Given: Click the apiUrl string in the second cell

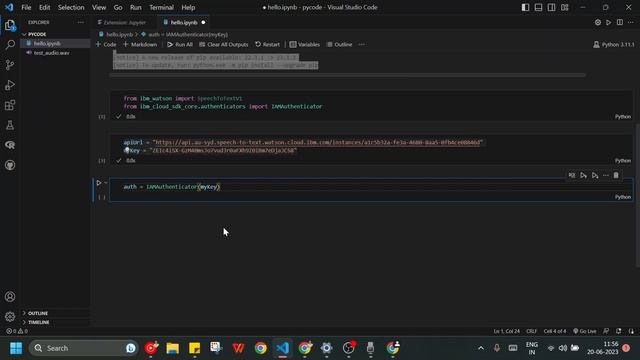Looking at the screenshot, I should click(x=318, y=142).
